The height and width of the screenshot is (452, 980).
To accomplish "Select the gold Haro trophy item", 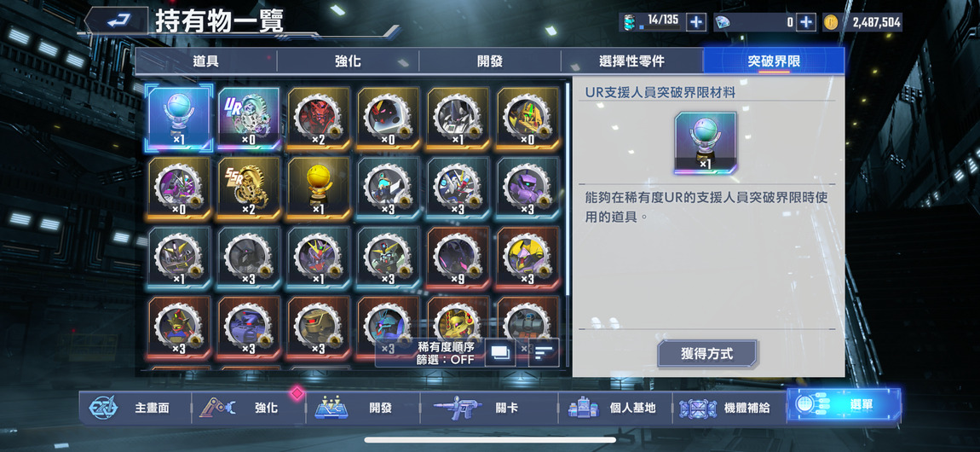I will click(319, 188).
